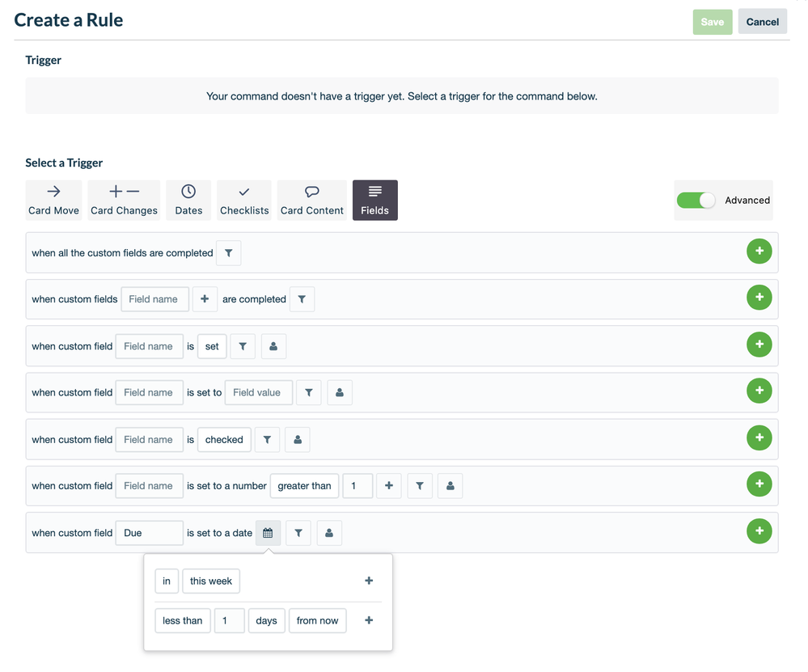The width and height of the screenshot is (808, 672).
Task: Click the plus icon beside 'when custom fields' Field name
Action: (205, 299)
